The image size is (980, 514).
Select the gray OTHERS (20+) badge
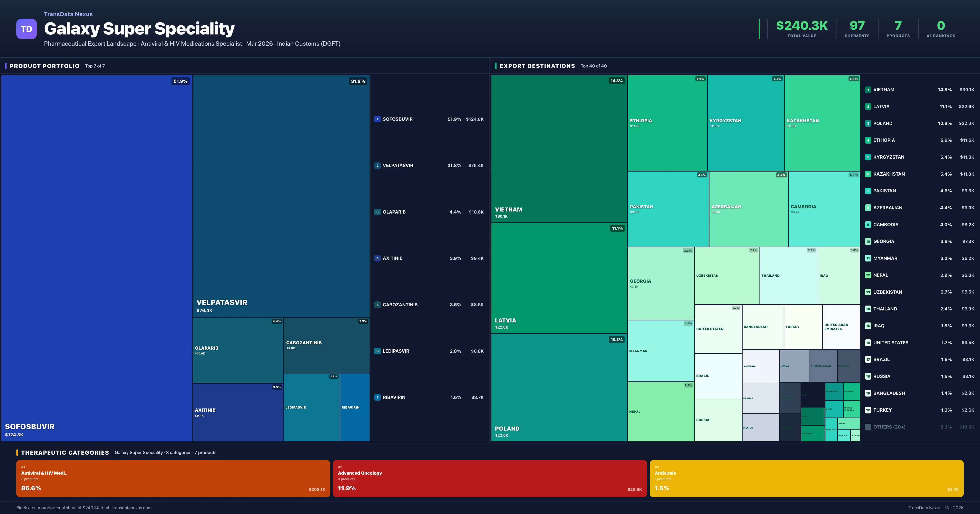coord(868,426)
